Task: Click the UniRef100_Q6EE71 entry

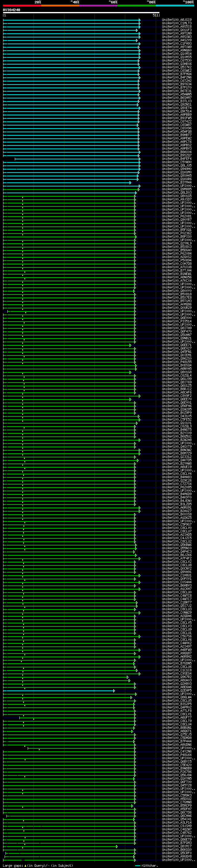Action: (177, 345)
